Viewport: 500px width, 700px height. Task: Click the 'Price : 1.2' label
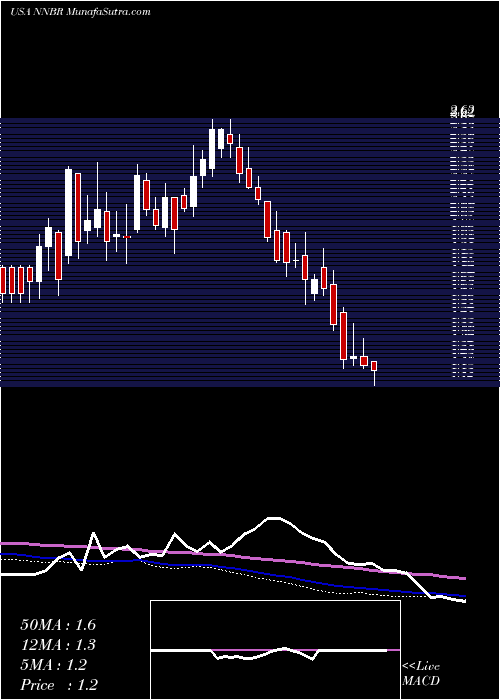point(59,685)
